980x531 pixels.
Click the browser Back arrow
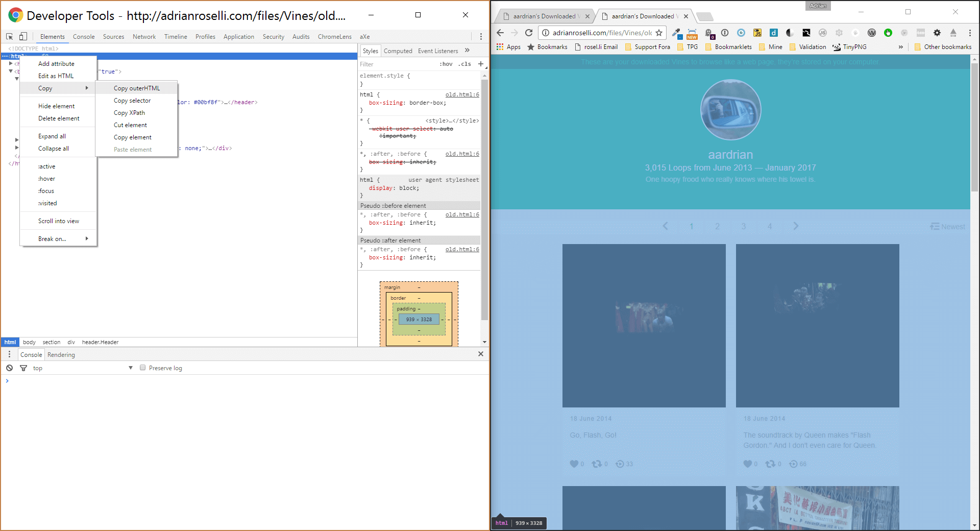500,33
